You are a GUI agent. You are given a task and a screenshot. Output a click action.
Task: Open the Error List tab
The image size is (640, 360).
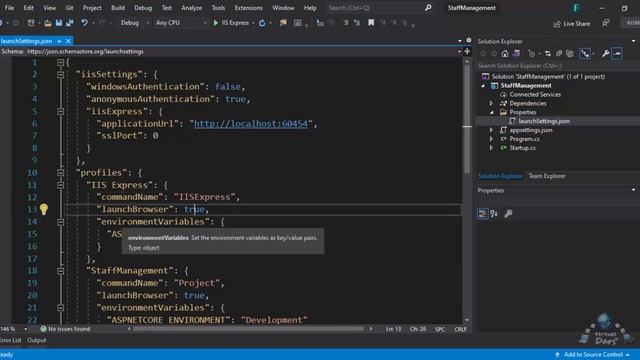[11, 340]
